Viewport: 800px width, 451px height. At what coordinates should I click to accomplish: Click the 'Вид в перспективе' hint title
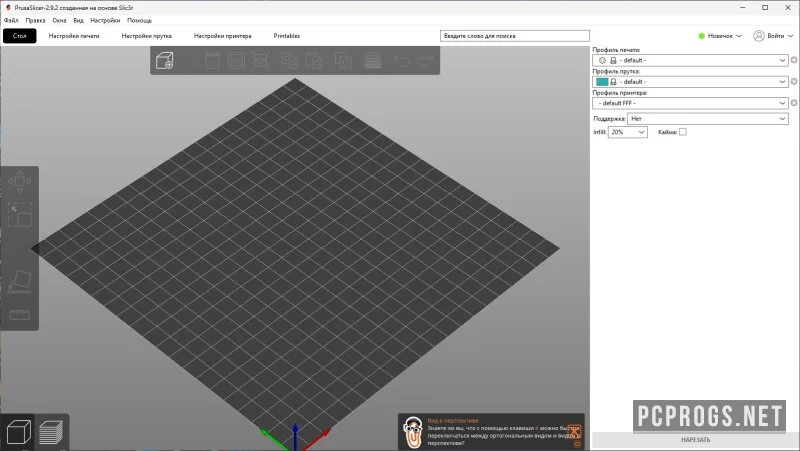453,421
